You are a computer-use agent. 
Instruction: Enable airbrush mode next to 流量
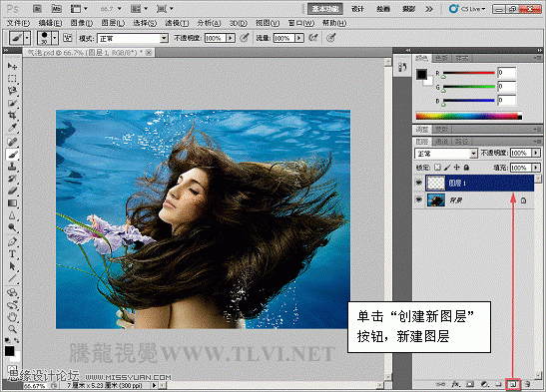coord(313,38)
